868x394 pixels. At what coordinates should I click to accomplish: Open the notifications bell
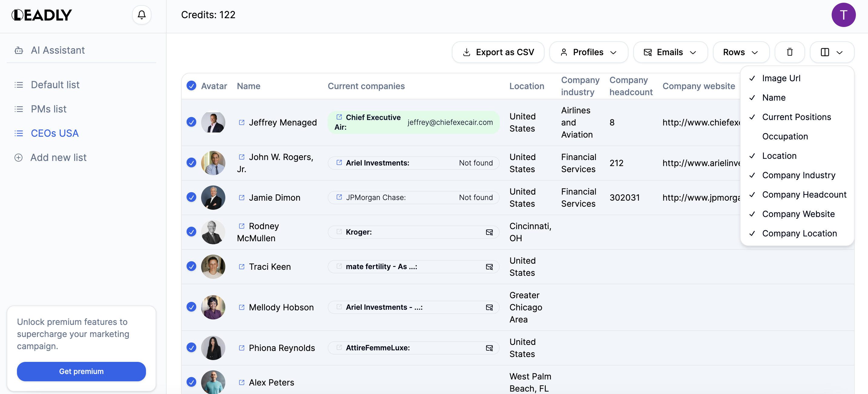pyautogui.click(x=141, y=15)
